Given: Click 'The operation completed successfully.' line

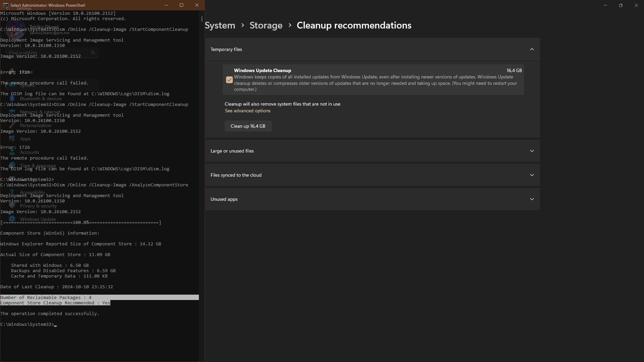Looking at the screenshot, I should (x=50, y=314).
